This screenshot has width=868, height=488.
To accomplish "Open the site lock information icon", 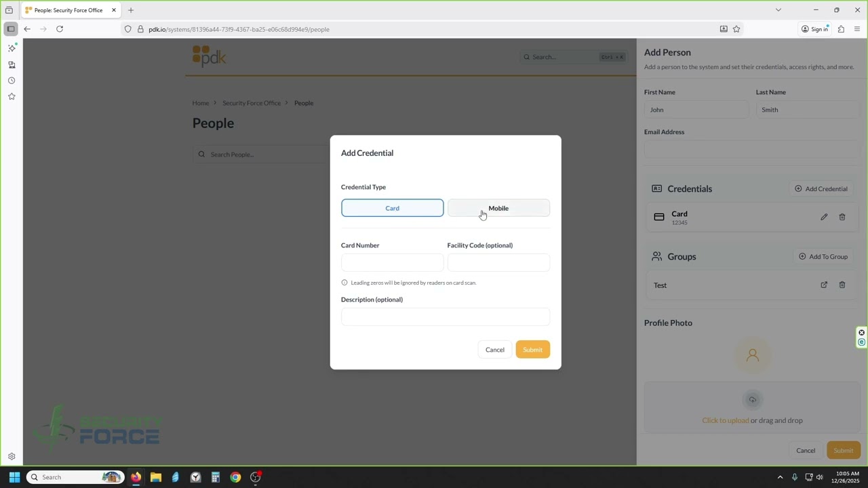I will click(140, 29).
